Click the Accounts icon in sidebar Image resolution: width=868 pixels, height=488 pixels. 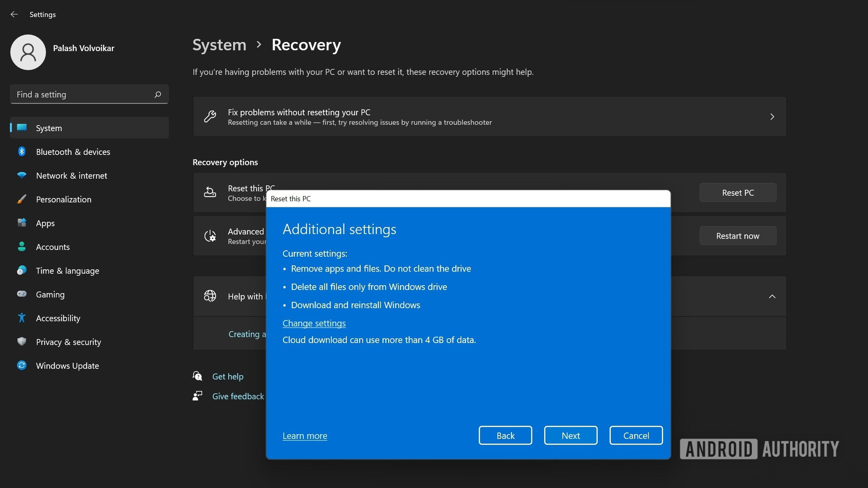coord(21,247)
